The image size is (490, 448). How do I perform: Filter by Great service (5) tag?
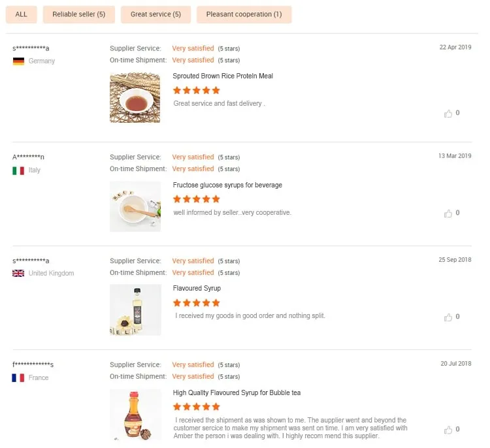tap(155, 14)
